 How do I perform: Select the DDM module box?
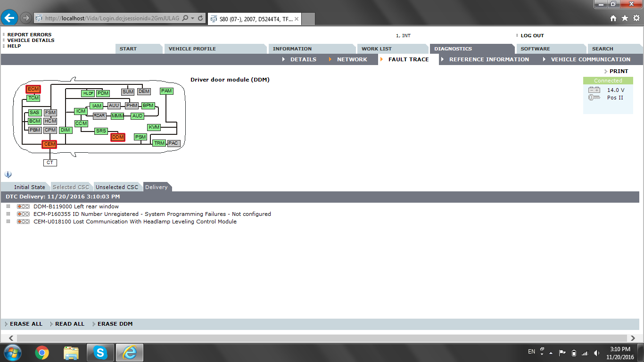[117, 137]
